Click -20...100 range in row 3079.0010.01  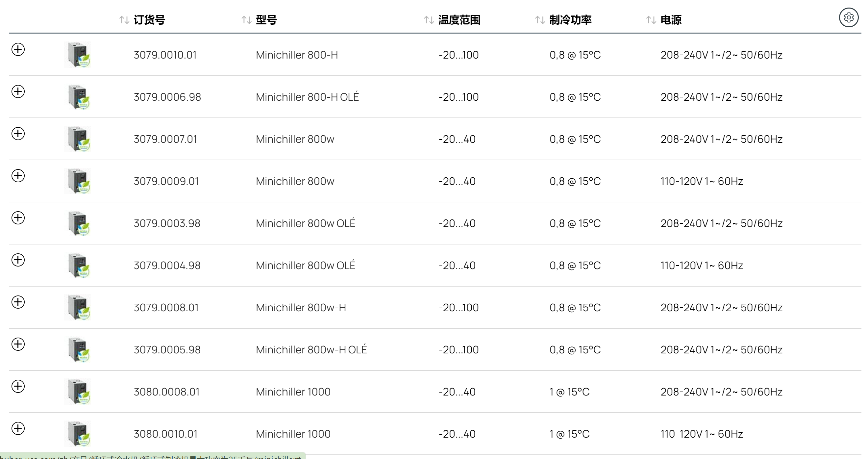pyautogui.click(x=459, y=55)
